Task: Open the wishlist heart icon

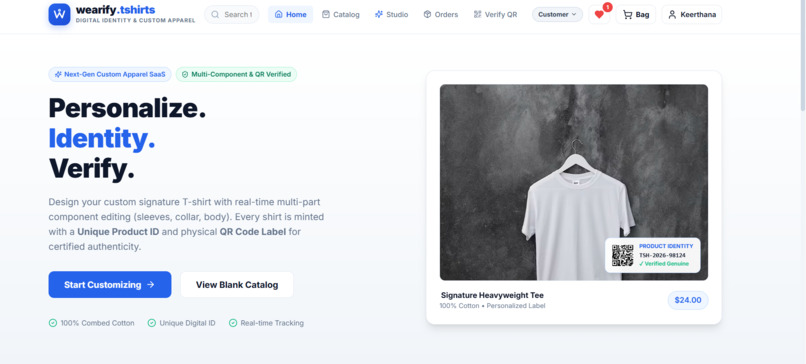Action: (599, 14)
